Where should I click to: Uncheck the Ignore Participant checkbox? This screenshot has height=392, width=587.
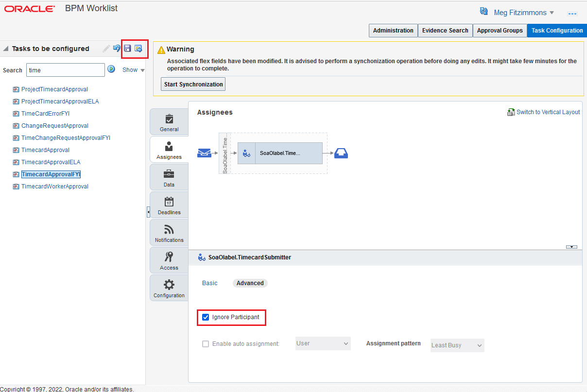pyautogui.click(x=206, y=317)
